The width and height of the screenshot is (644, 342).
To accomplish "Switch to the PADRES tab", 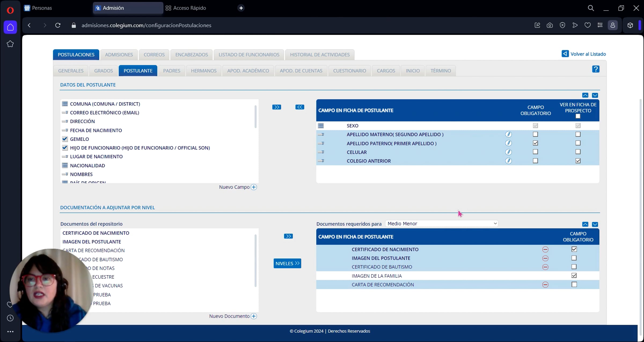I will click(x=171, y=71).
